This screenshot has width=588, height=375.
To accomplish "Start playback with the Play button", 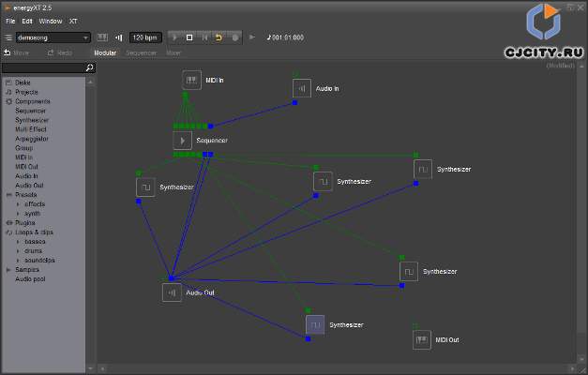I will point(174,37).
